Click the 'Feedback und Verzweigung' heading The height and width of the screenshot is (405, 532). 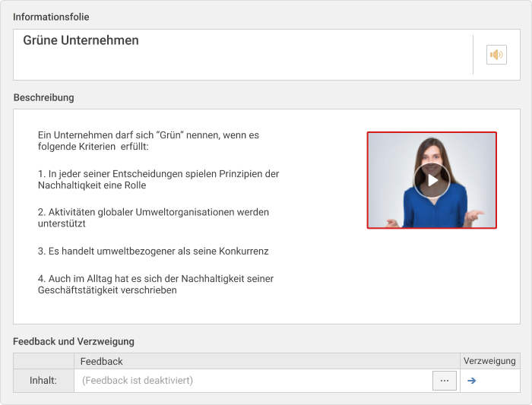[74, 342]
